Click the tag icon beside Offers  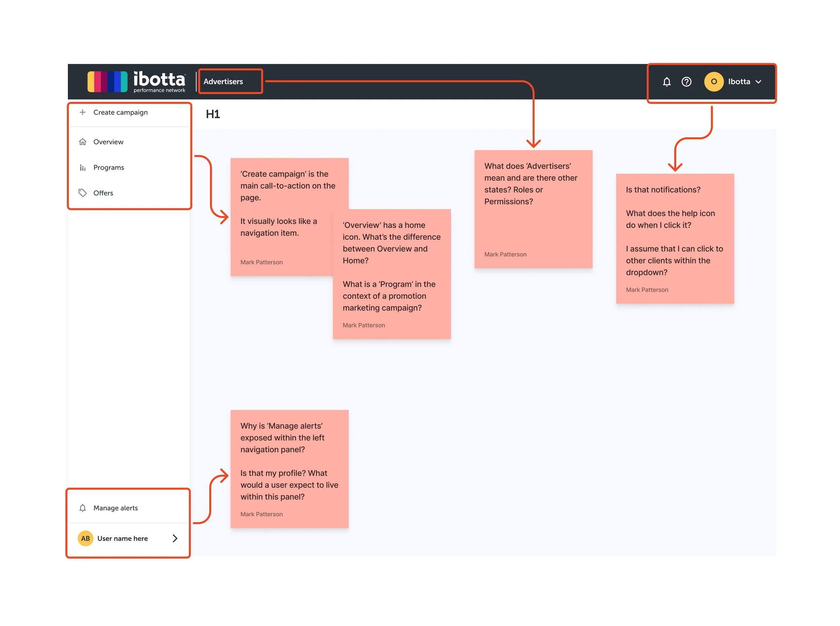point(83,193)
